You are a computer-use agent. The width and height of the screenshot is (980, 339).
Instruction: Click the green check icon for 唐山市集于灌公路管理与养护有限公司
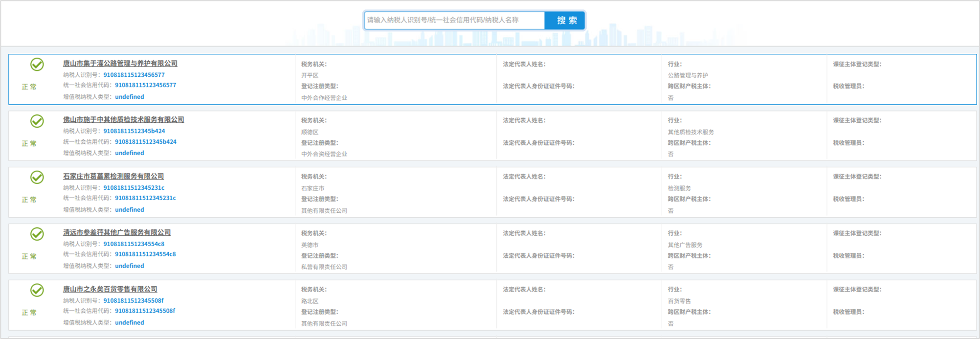(x=37, y=65)
